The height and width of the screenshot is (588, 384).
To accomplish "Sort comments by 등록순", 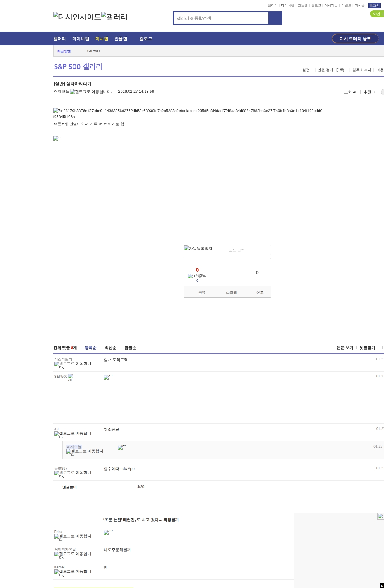I will [91, 348].
